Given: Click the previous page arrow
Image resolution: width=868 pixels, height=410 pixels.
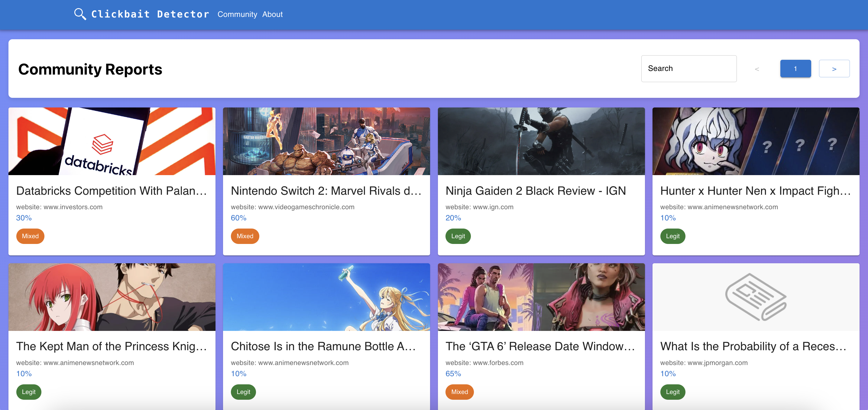Looking at the screenshot, I should click(x=757, y=69).
